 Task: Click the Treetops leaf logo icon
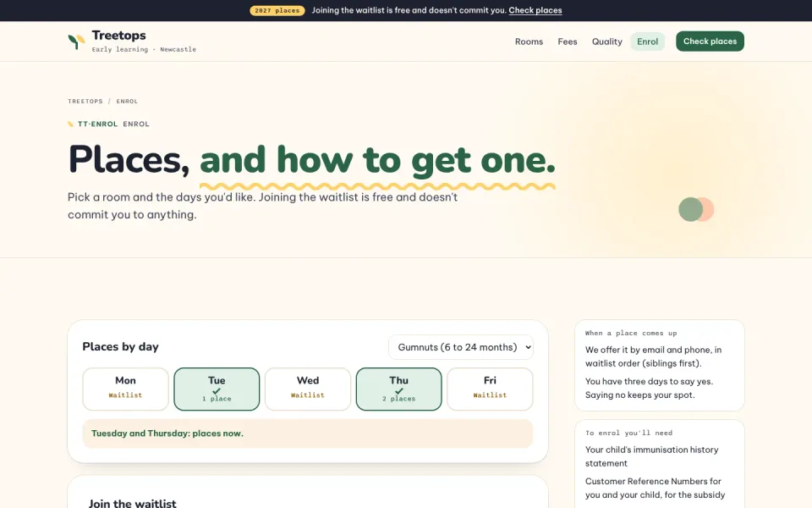click(x=76, y=41)
